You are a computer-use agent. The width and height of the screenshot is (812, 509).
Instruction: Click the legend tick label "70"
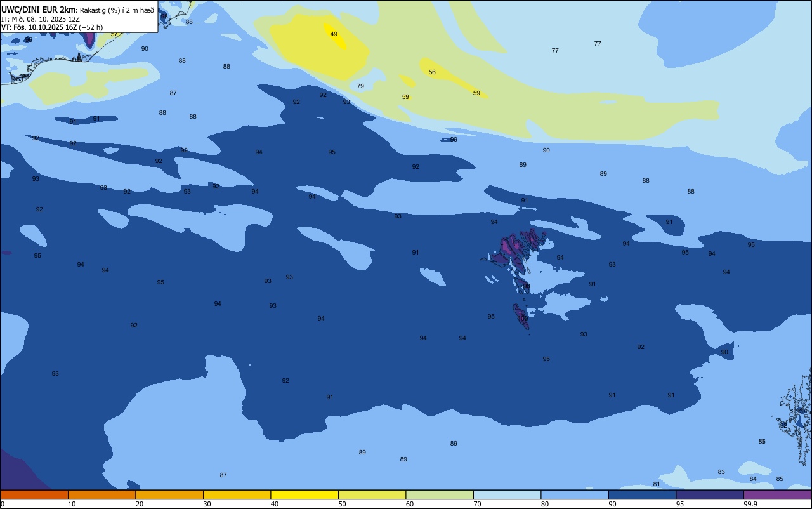click(478, 504)
